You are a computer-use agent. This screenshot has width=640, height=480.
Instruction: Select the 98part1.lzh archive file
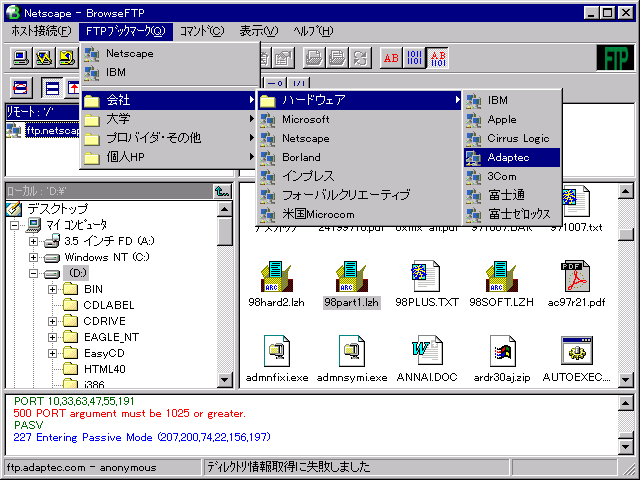pos(351,284)
